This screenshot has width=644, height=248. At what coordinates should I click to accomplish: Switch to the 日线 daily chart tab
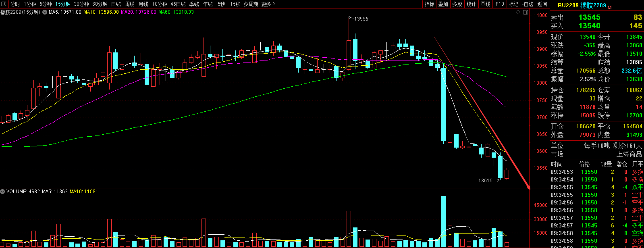[x=116, y=4]
